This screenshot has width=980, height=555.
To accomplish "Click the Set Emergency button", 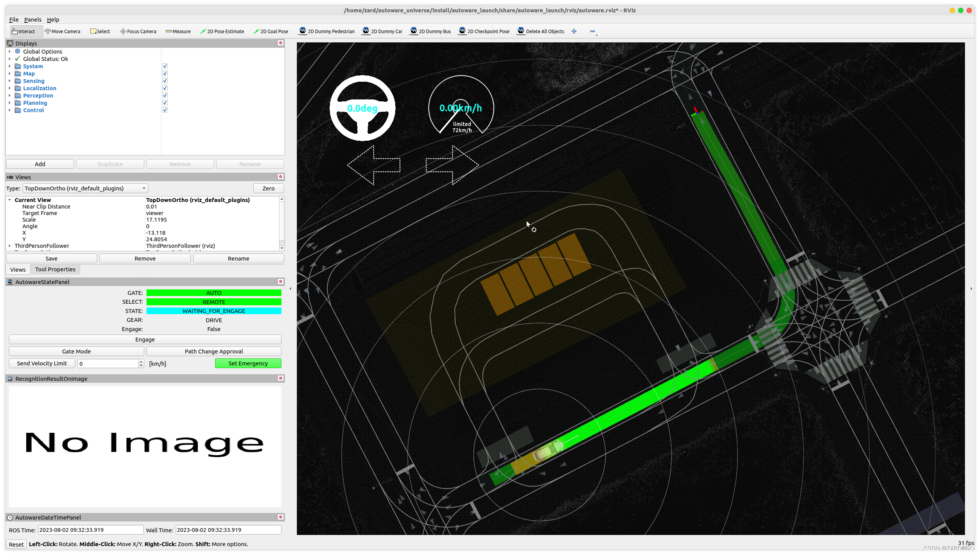I will [x=248, y=363].
